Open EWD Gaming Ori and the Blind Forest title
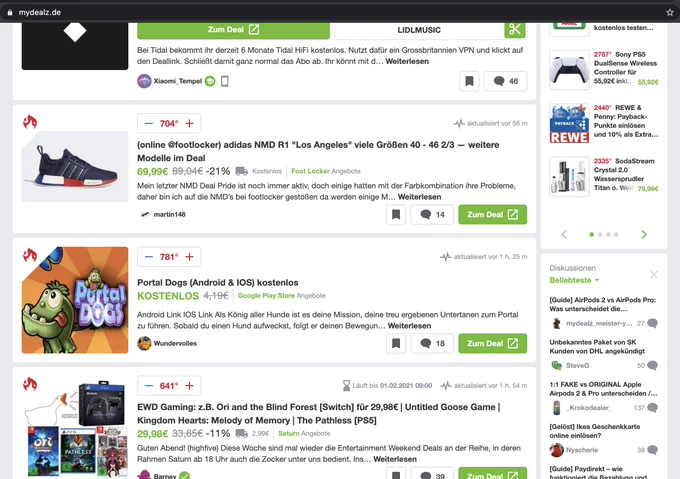The image size is (680, 479). (x=319, y=414)
